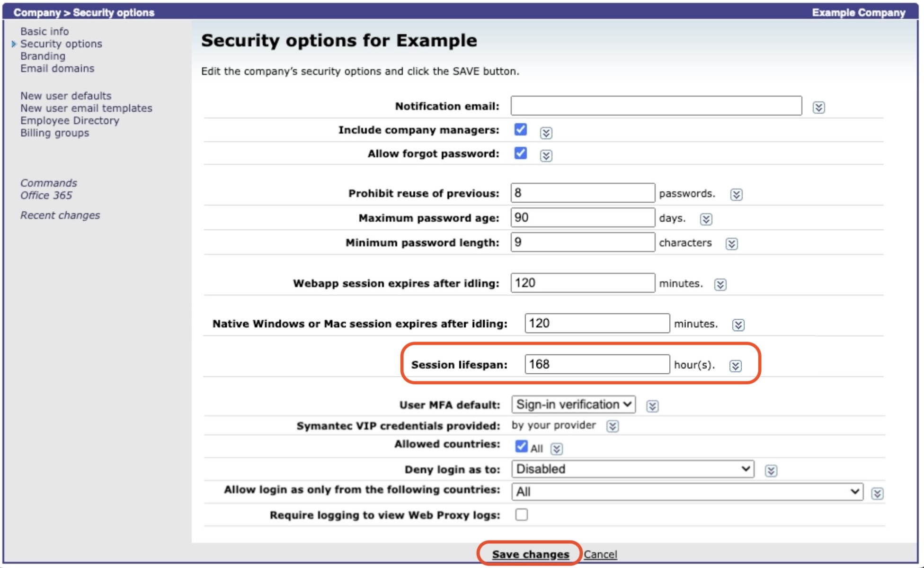924x568 pixels.
Task: Expand help for Symantec VIP credentials
Action: click(x=613, y=426)
